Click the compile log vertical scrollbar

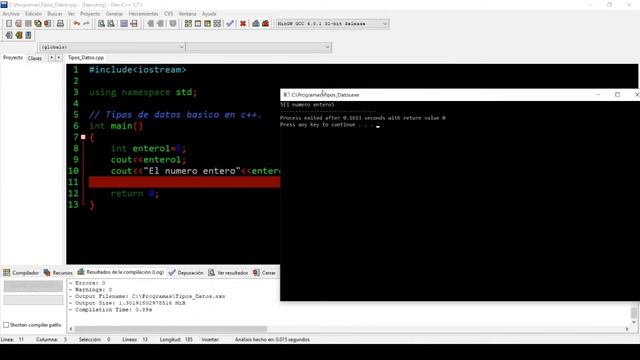633,313
